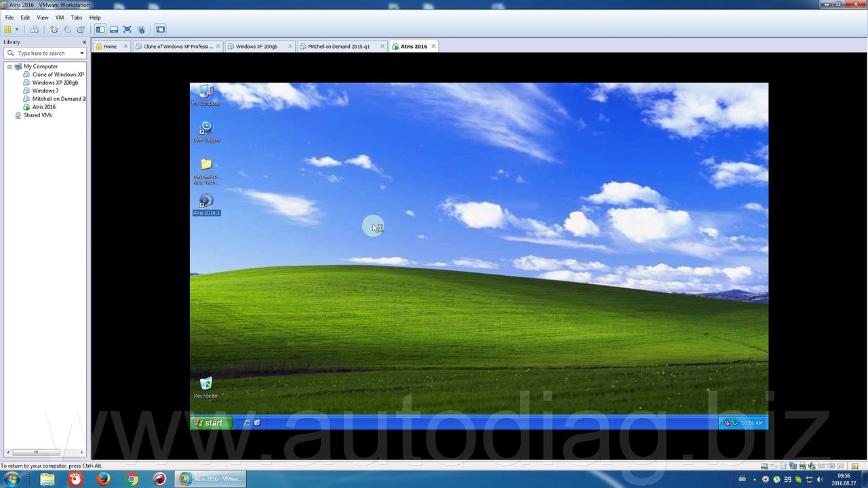
Task: Click the XP taskbar clock showing 10:56 AM
Action: (x=752, y=423)
